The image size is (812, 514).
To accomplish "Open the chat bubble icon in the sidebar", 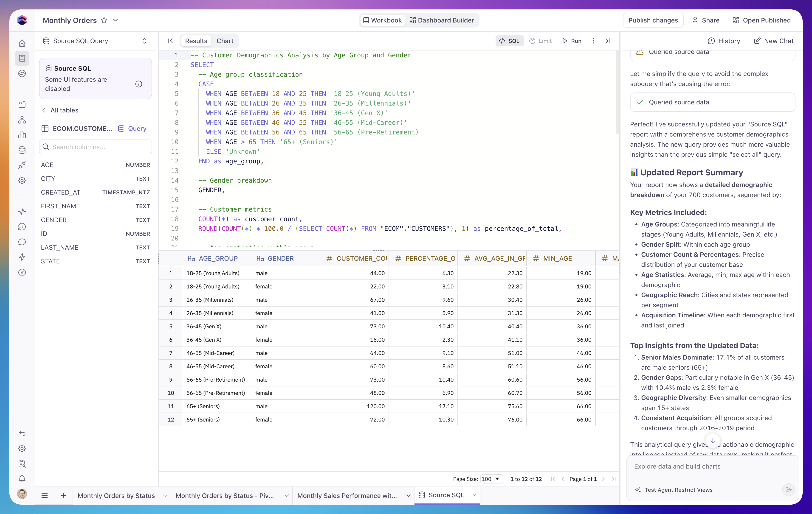I will [22, 242].
